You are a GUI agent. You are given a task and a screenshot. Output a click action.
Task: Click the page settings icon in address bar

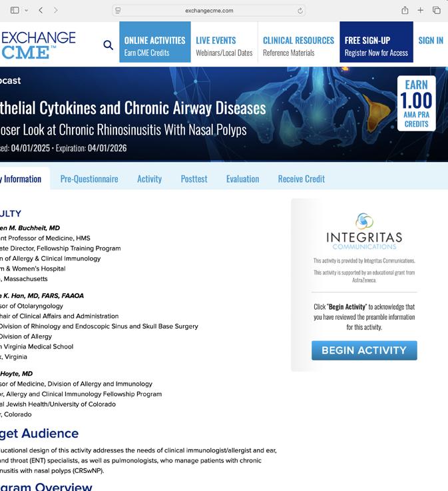pos(118,11)
